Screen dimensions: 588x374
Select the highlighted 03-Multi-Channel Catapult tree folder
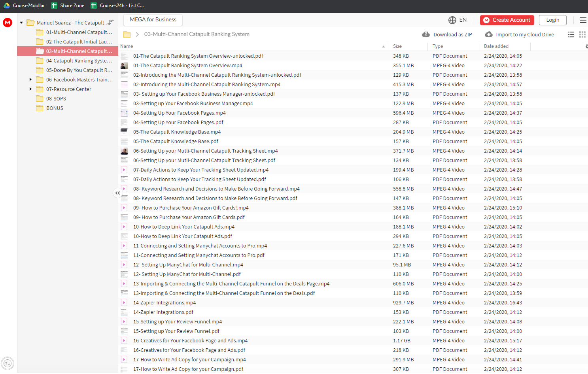(68, 51)
